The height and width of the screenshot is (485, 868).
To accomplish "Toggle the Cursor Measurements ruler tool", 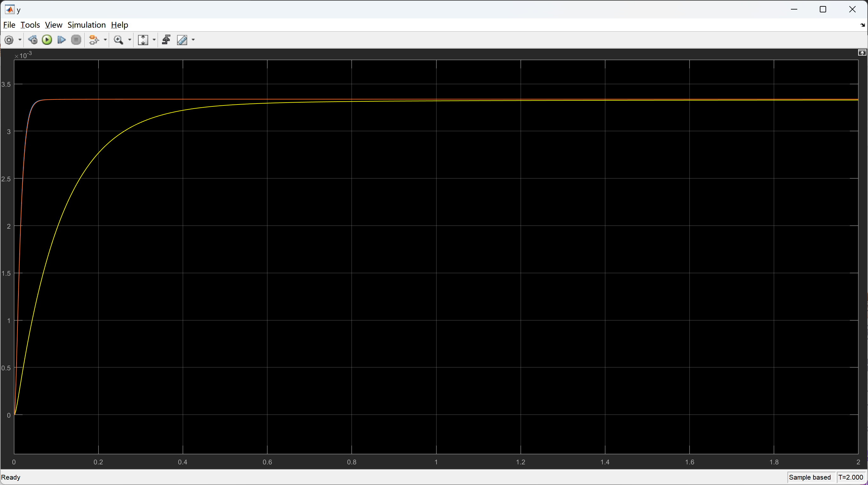I will pyautogui.click(x=182, y=40).
